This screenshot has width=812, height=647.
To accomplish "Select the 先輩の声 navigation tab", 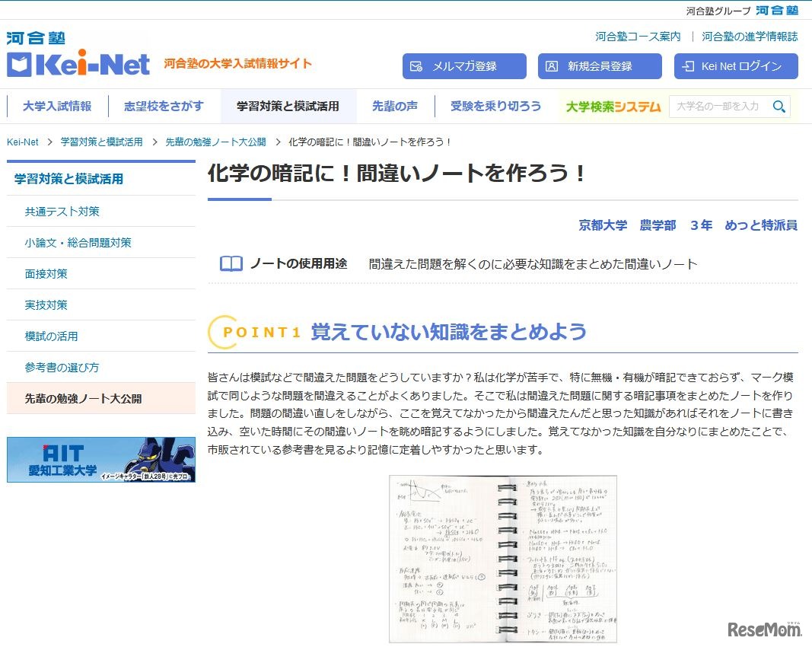I will coord(395,107).
